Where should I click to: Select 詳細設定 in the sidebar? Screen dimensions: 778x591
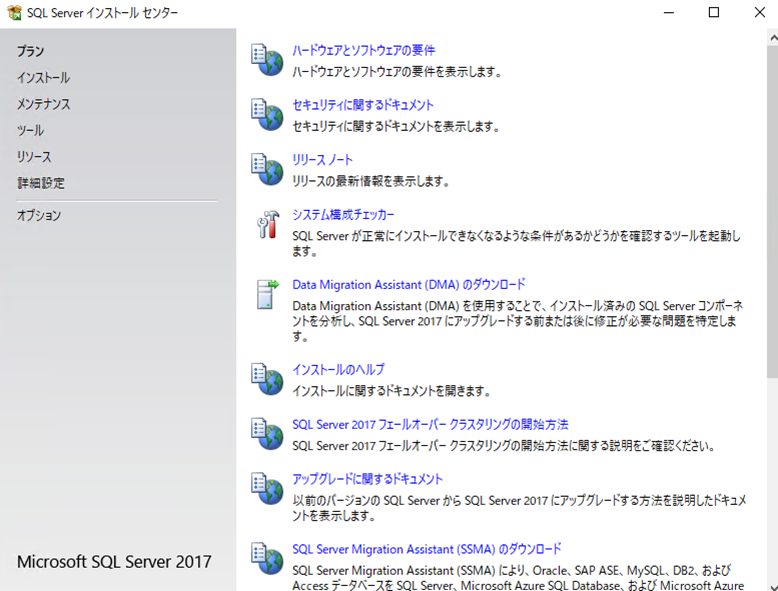pyautogui.click(x=41, y=183)
